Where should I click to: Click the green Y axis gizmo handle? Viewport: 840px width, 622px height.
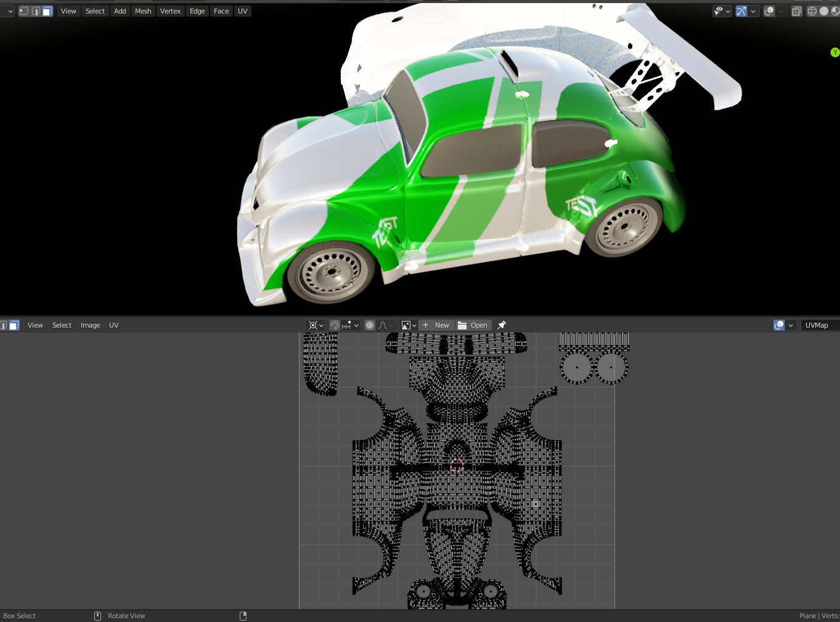835,52
